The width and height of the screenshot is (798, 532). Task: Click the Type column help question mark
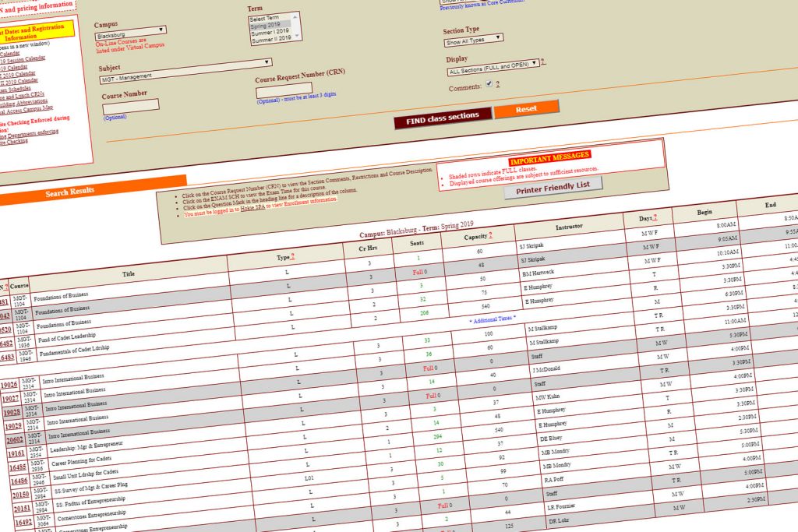coord(291,256)
